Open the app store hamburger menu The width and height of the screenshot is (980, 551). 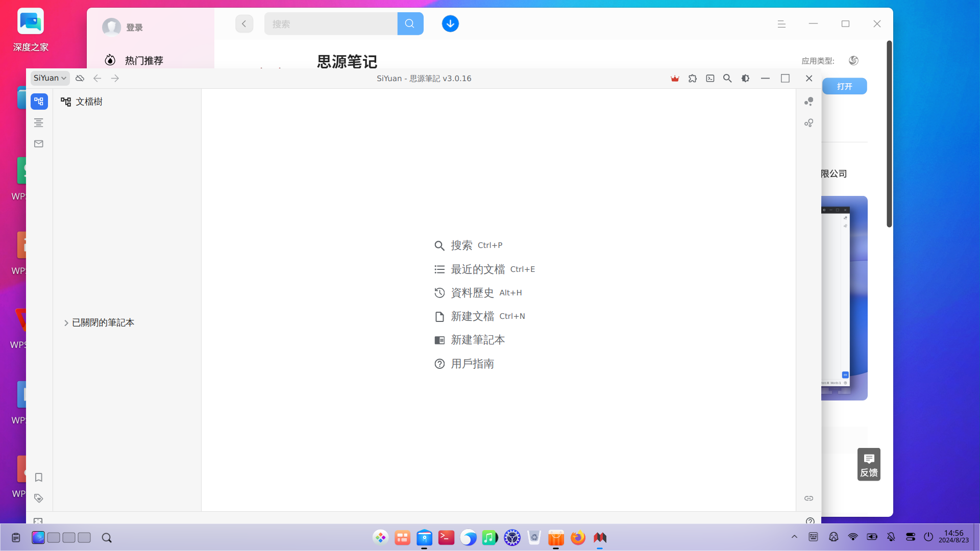781,24
